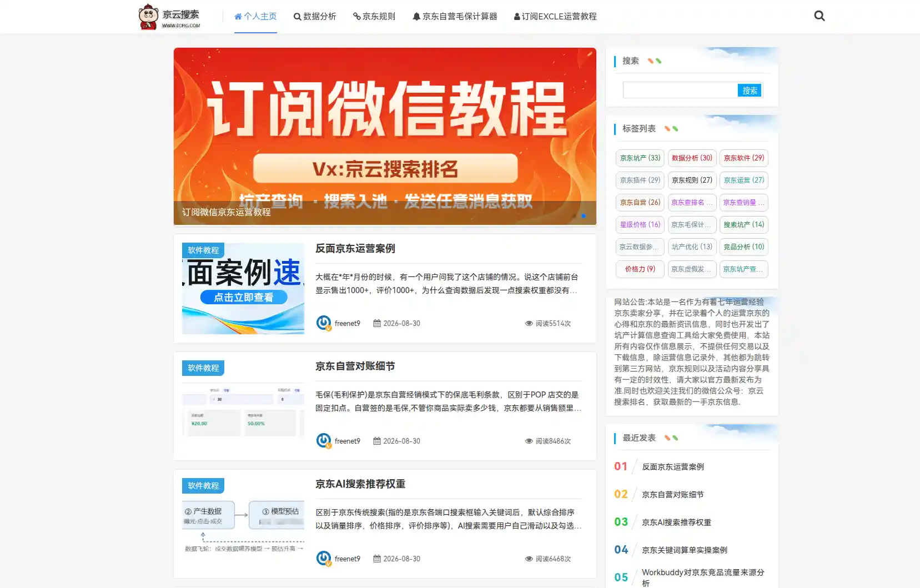Select the 京东查排名 tag
The height and width of the screenshot is (588, 920).
(x=692, y=203)
